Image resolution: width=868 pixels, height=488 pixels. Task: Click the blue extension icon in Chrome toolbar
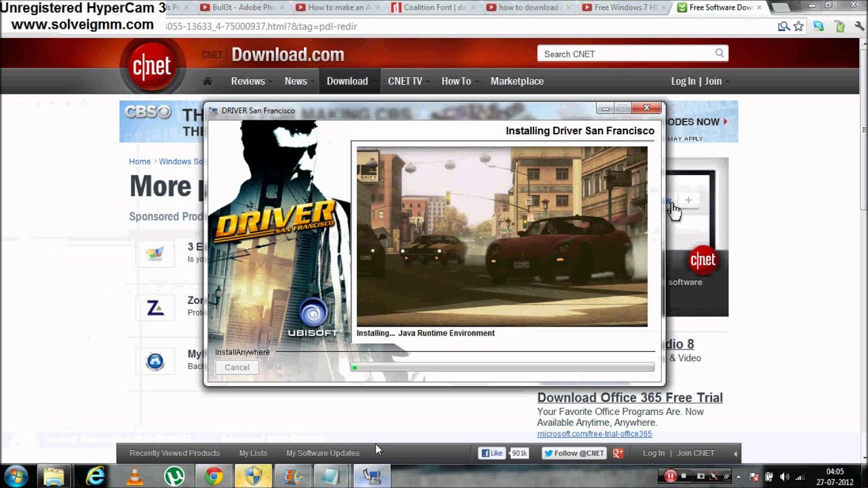coord(818,26)
